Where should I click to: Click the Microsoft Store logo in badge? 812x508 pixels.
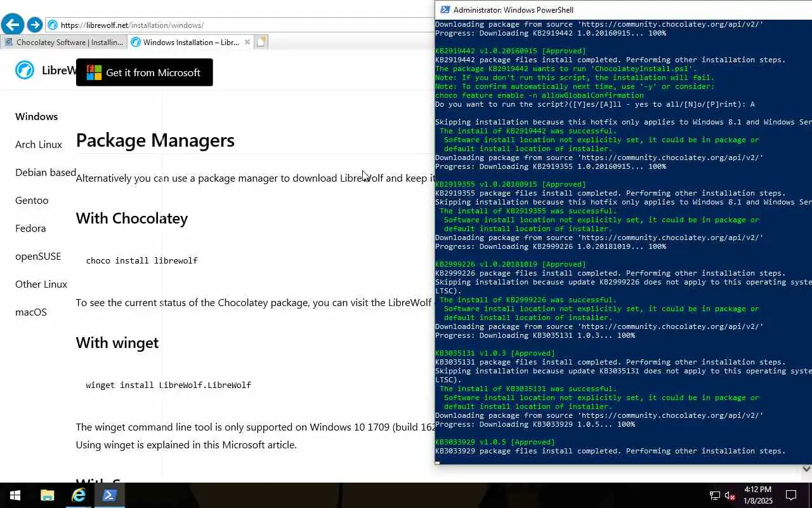(x=94, y=72)
